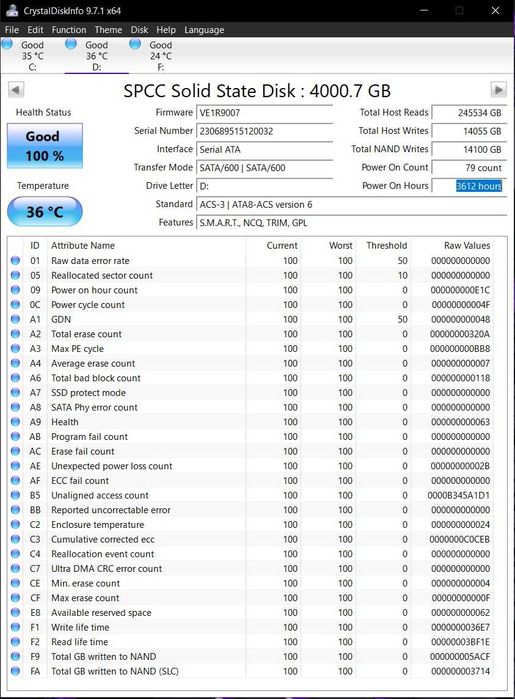The image size is (515, 699).
Task: Click the status icon for Program fail count
Action: [x=15, y=436]
